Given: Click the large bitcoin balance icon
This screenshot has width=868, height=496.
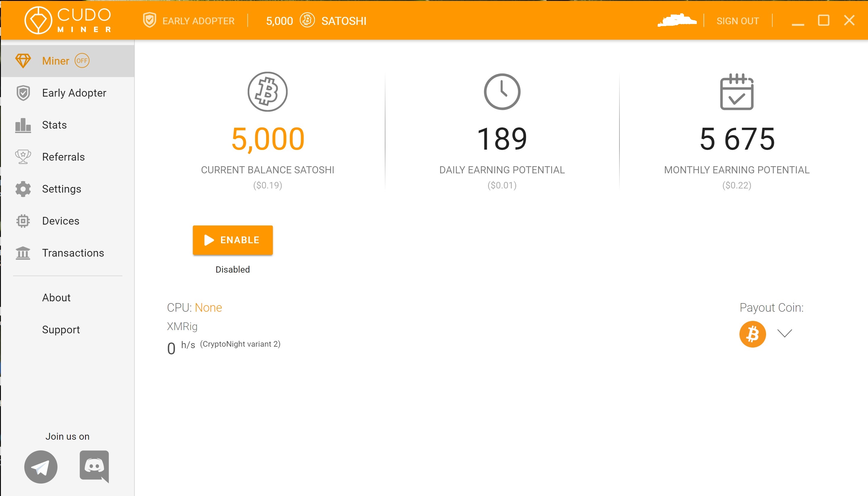Looking at the screenshot, I should (268, 92).
